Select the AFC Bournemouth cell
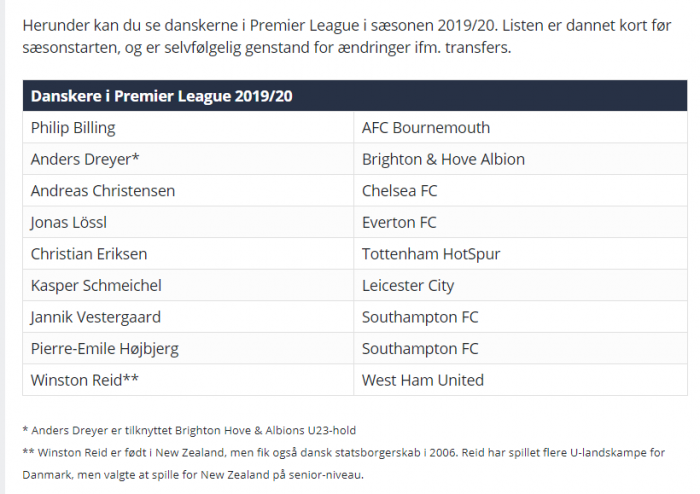This screenshot has height=494, width=700. [521, 128]
